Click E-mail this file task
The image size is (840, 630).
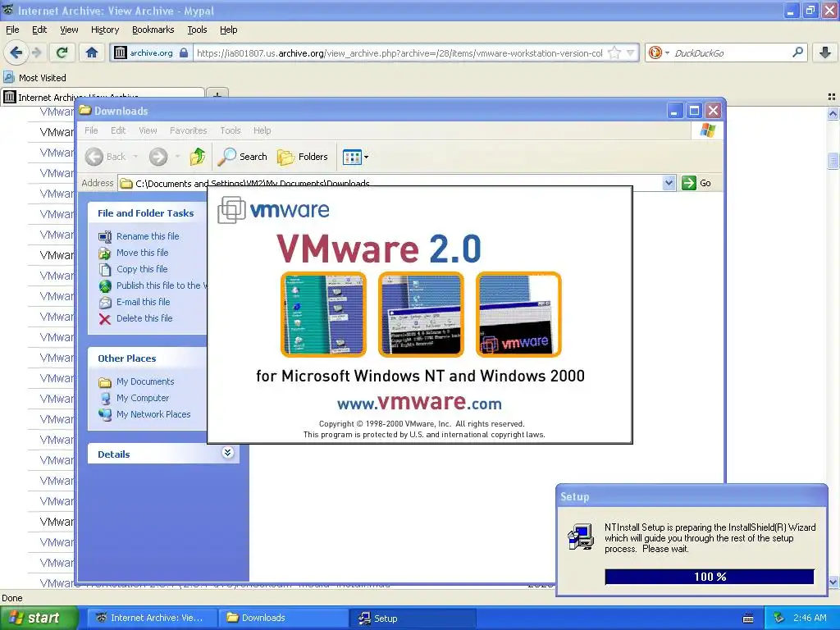click(143, 302)
